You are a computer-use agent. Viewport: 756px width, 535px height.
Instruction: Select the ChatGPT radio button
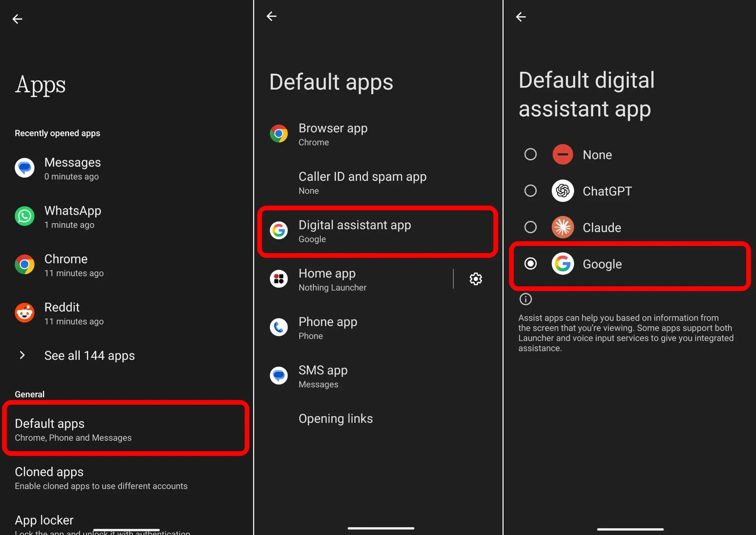(530, 191)
